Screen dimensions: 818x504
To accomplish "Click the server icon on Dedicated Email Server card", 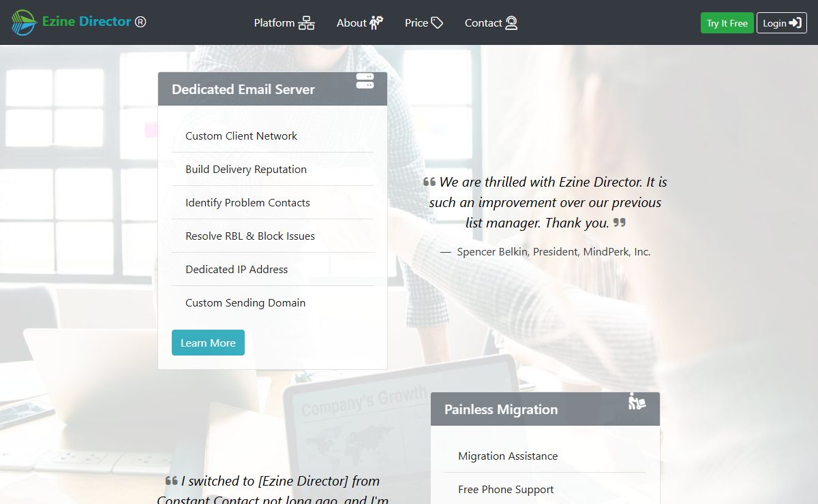I will [365, 81].
